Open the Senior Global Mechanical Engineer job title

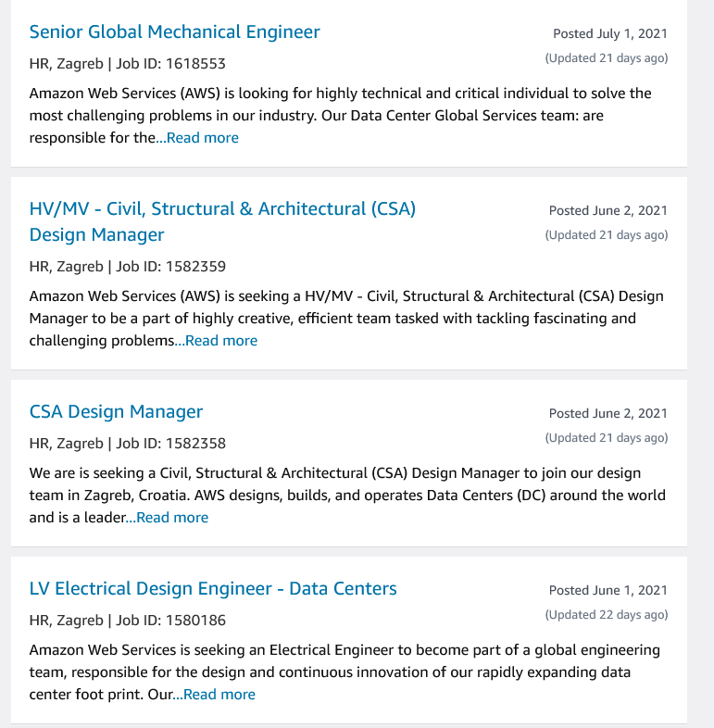click(x=174, y=32)
